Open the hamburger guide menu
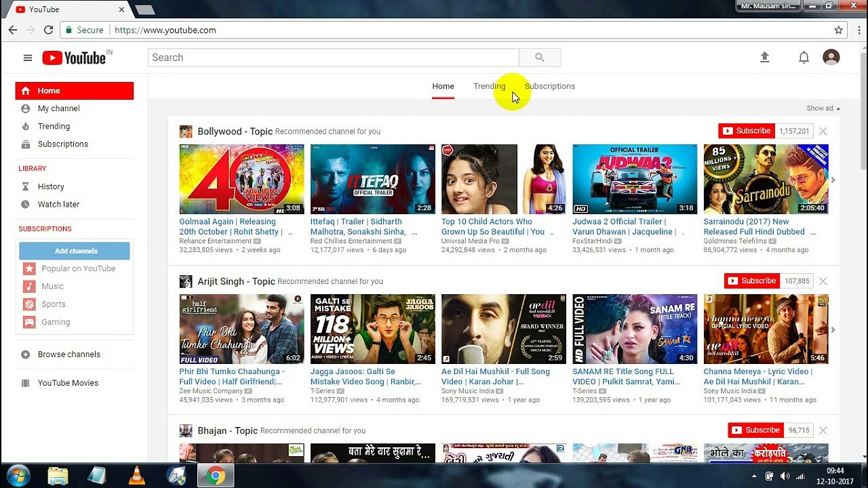This screenshot has height=488, width=868. 28,58
